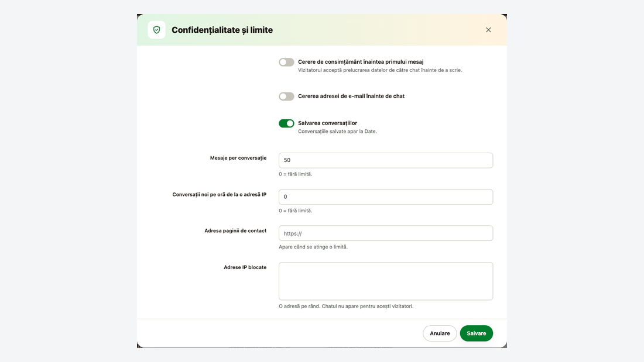The height and width of the screenshot is (362, 644).
Task: Click the Mesaje per conversație label
Action: click(238, 158)
